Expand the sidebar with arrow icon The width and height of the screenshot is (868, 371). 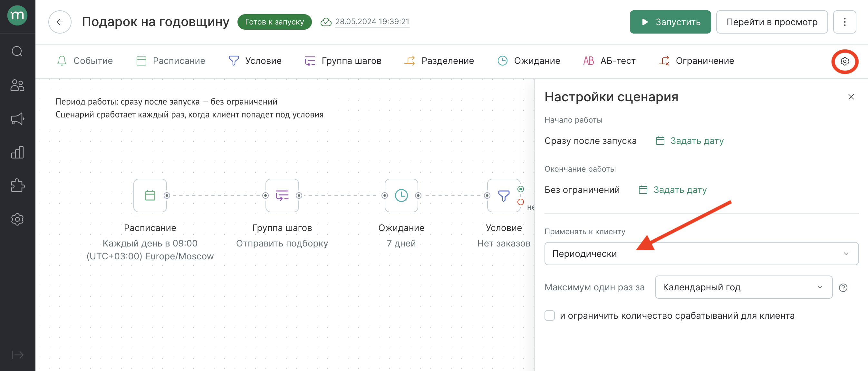point(17,355)
